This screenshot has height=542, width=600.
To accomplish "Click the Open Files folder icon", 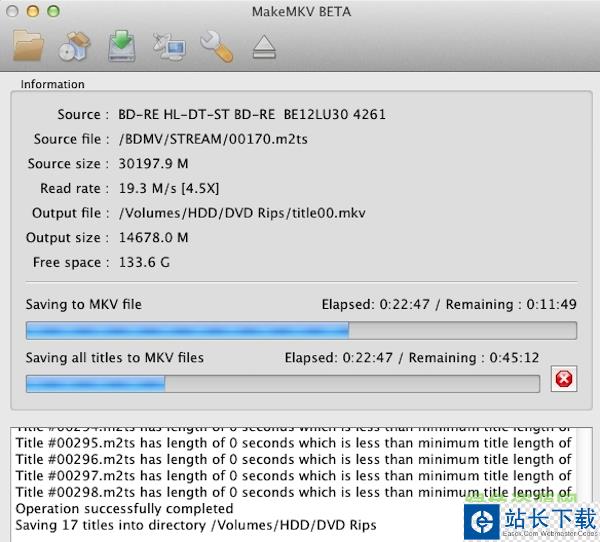I will click(x=30, y=46).
